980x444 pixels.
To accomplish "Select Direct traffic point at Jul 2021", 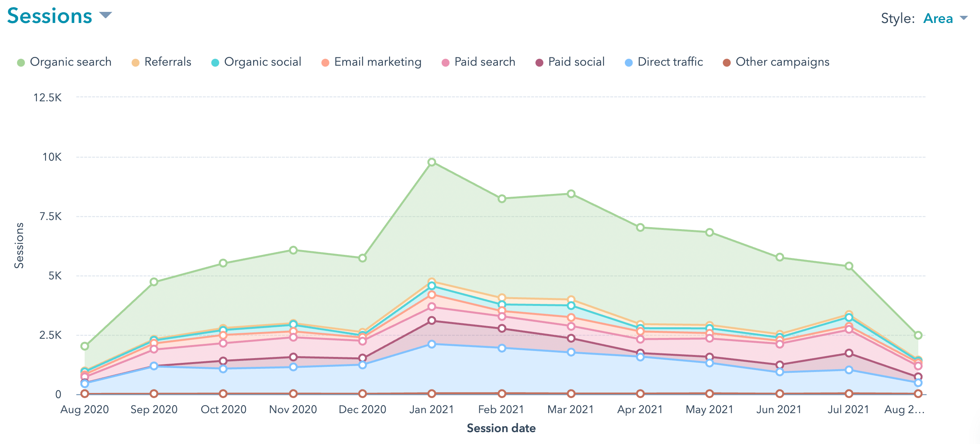I will click(849, 370).
